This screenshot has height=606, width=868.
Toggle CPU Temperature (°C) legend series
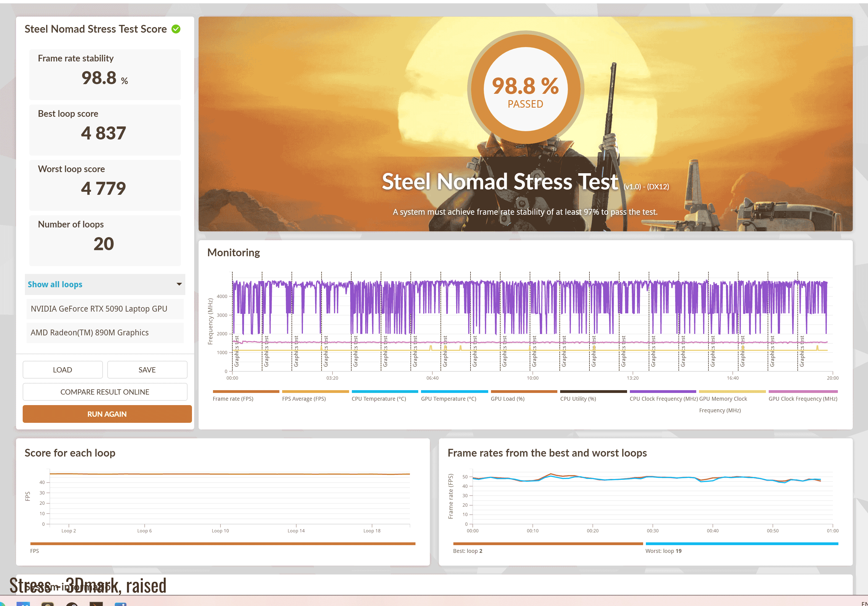coord(378,399)
